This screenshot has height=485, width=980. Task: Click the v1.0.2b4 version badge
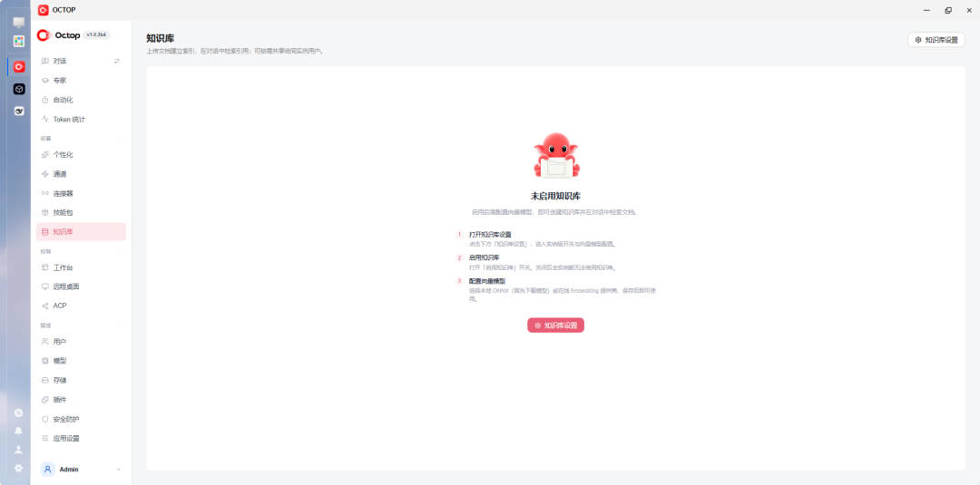click(97, 35)
